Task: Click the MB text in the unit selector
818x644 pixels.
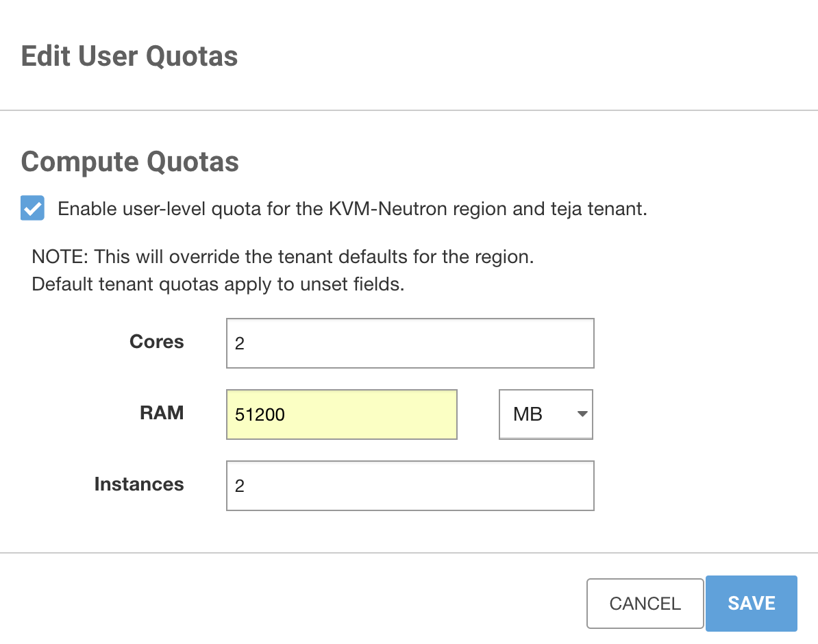Action: coord(528,414)
